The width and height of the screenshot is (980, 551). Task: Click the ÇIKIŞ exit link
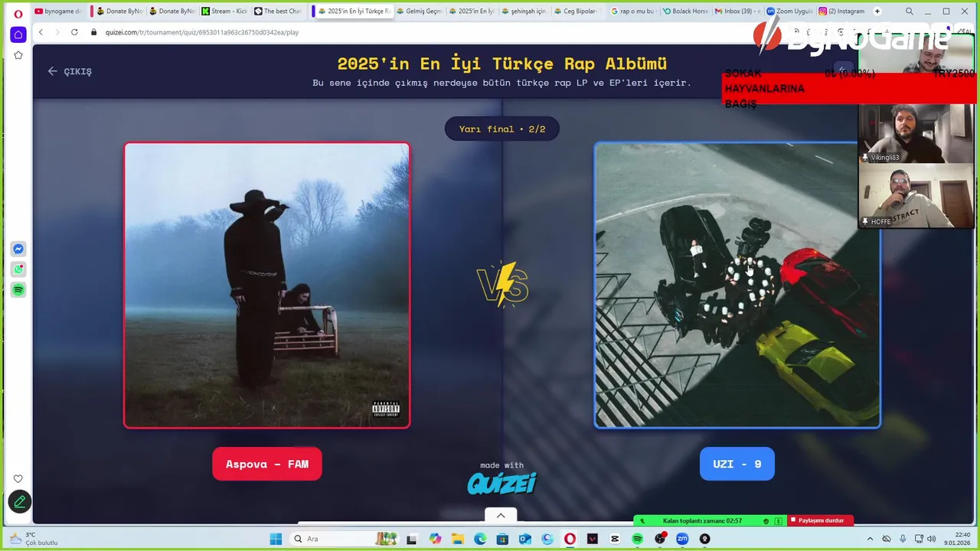pyautogui.click(x=70, y=71)
